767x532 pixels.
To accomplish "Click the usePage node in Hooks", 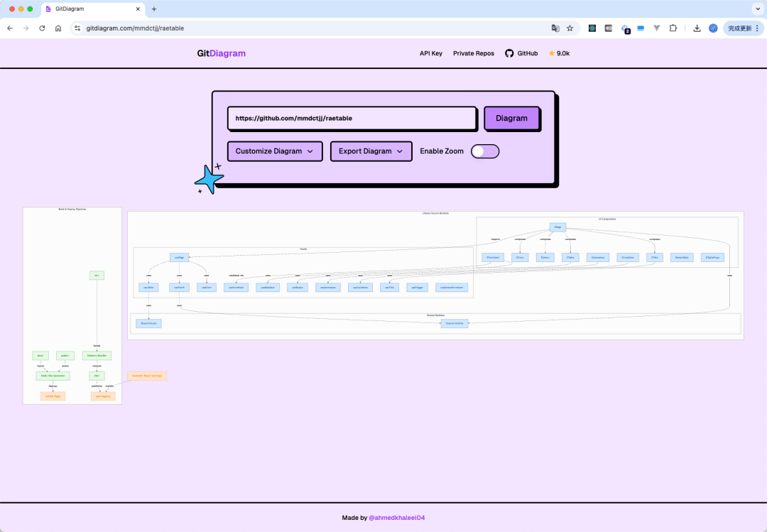I will click(180, 257).
